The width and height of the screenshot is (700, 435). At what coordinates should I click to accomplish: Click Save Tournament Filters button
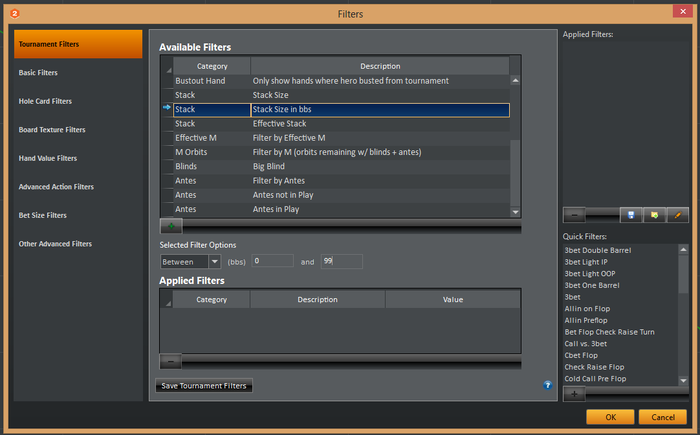click(x=204, y=385)
